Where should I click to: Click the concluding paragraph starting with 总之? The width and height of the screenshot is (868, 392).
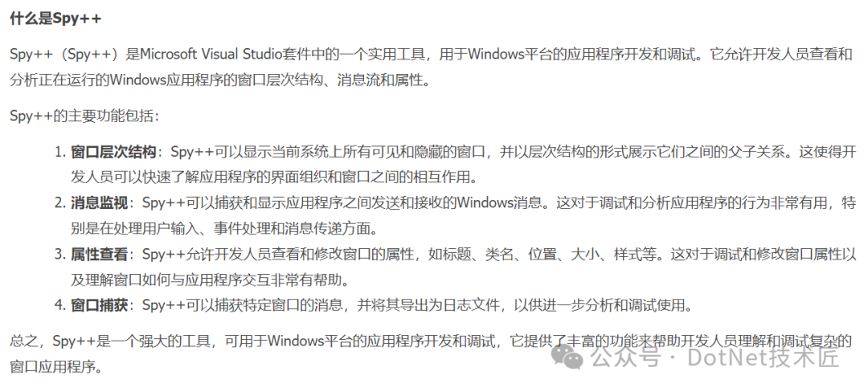click(431, 354)
